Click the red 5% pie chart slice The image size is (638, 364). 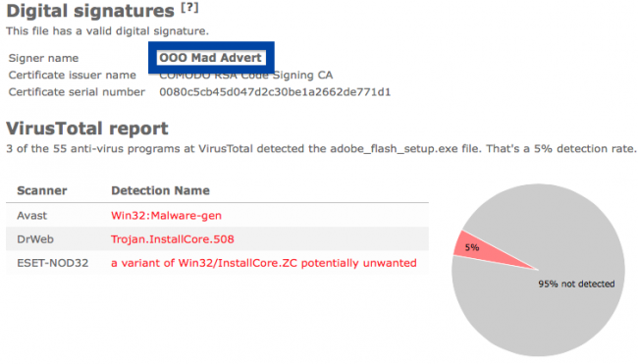point(484,250)
